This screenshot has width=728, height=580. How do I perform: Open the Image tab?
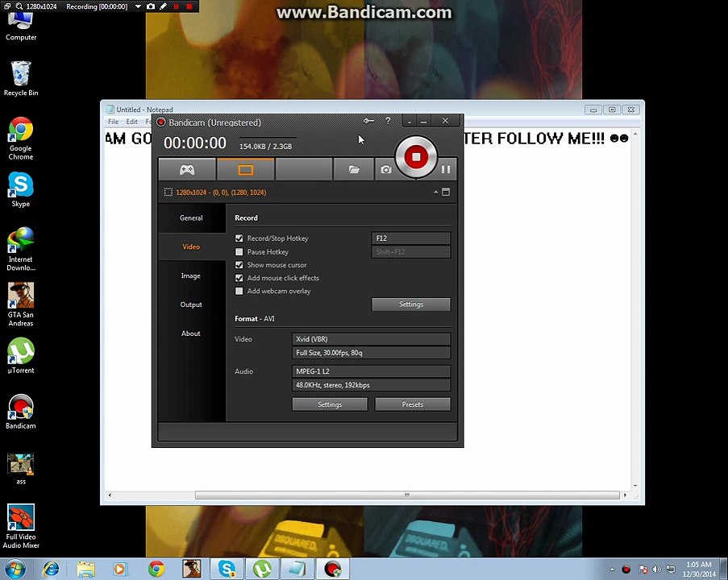(191, 275)
